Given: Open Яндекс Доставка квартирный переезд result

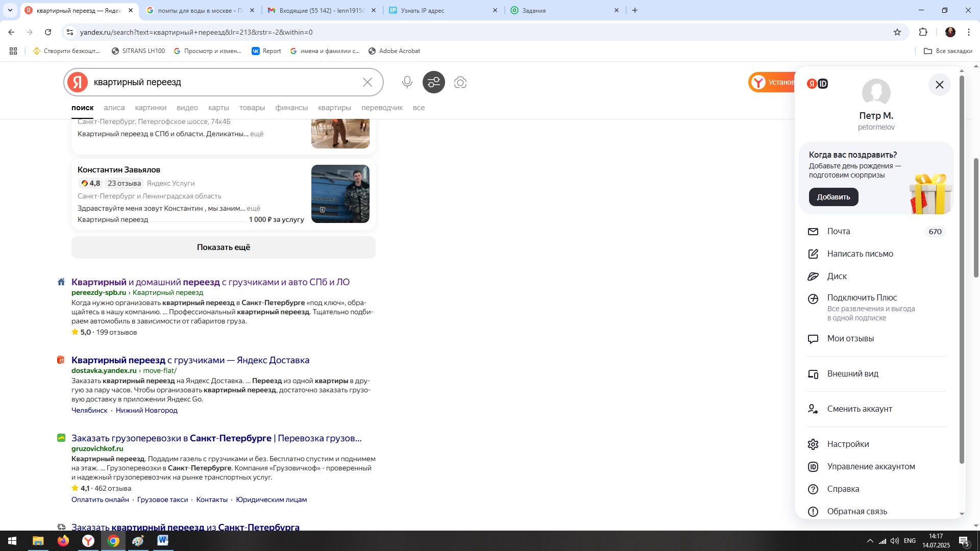Looking at the screenshot, I should click(x=190, y=360).
